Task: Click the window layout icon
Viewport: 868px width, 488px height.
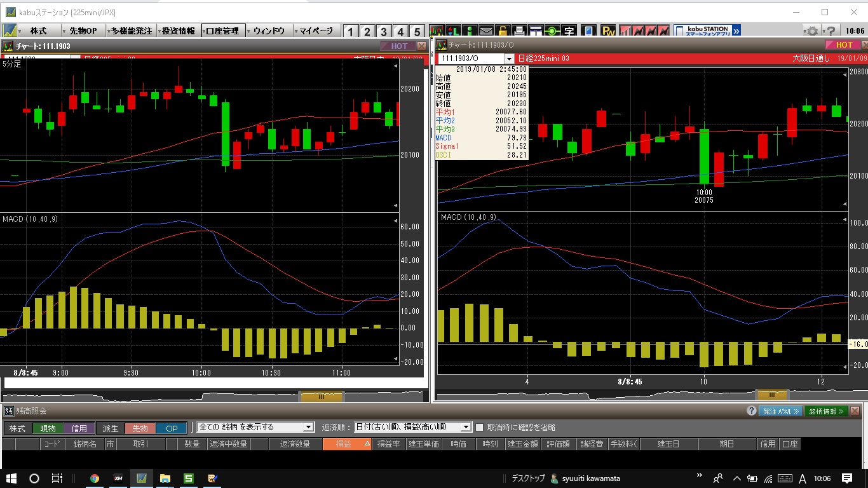Action: 536,30
